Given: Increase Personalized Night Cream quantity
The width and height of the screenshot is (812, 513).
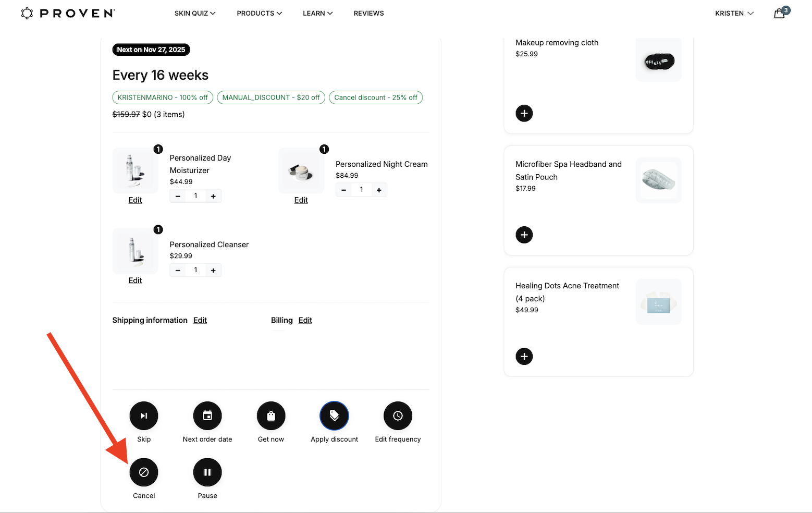Looking at the screenshot, I should [379, 190].
